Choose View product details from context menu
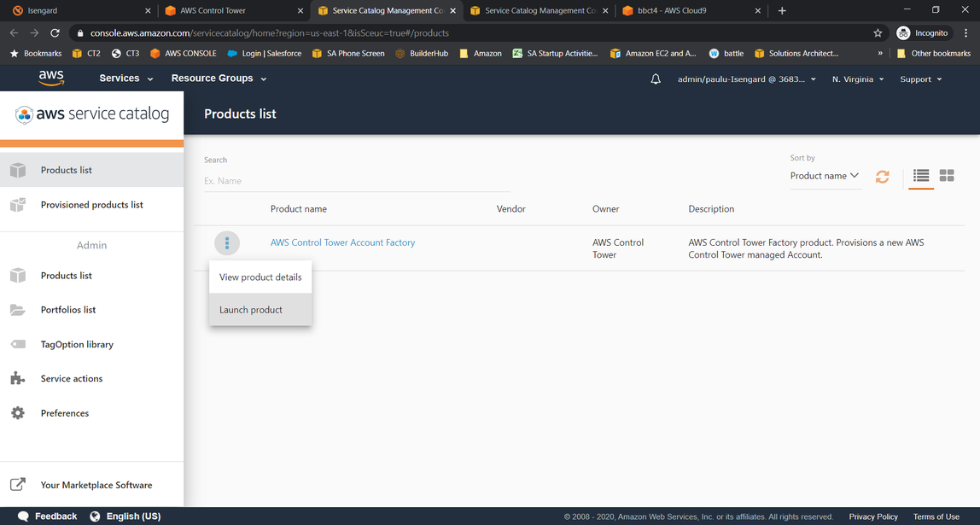This screenshot has height=525, width=980. (x=260, y=277)
